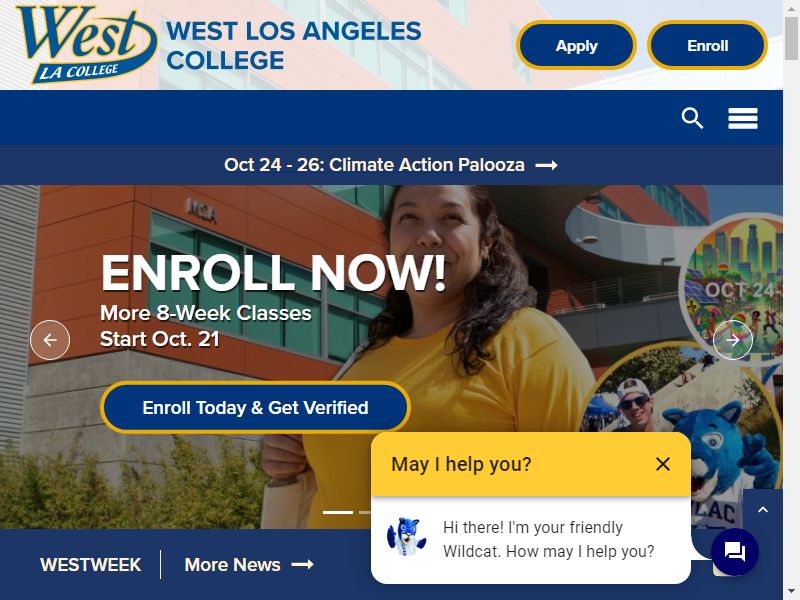The image size is (800, 600).
Task: Open the hamburger navigation menu
Action: 743,118
